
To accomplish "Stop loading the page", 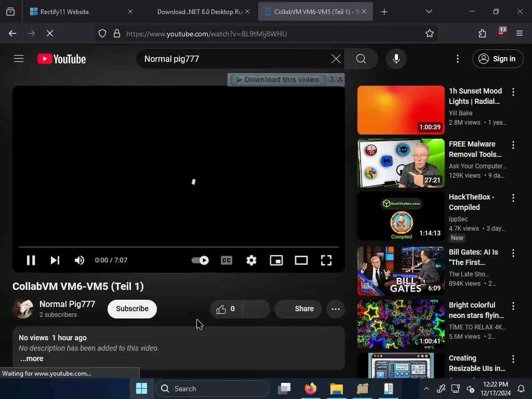I will (x=50, y=33).
